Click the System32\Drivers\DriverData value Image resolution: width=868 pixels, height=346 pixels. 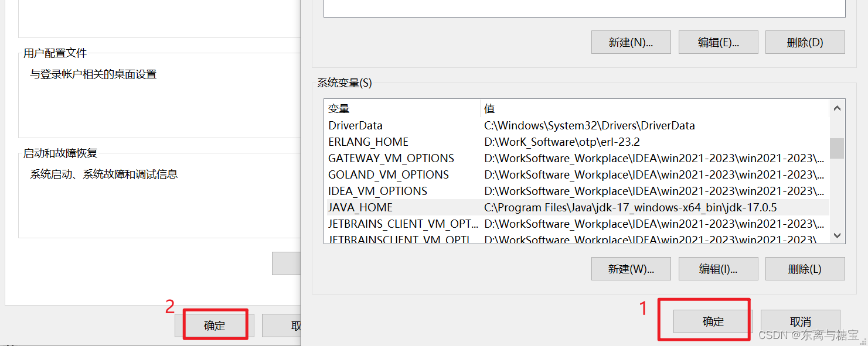[590, 125]
